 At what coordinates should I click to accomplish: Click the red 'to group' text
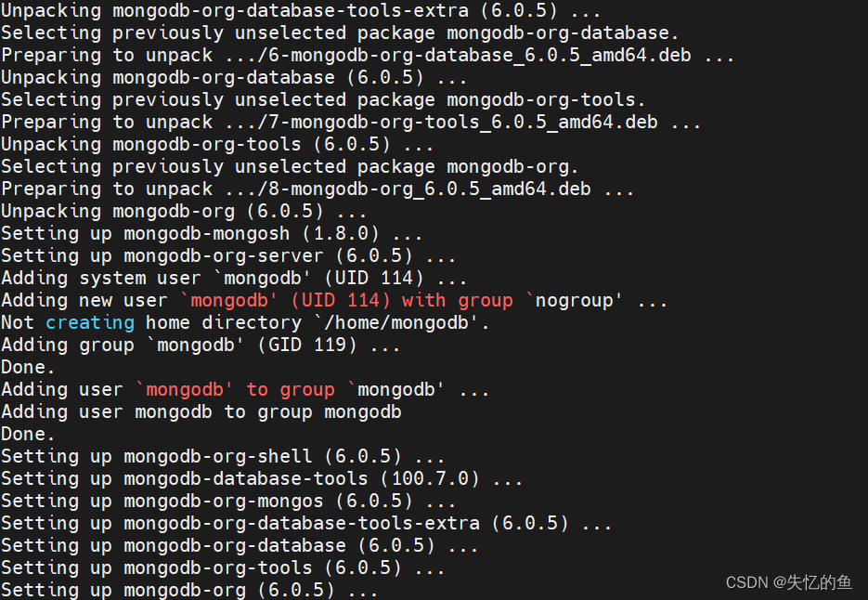[291, 389]
